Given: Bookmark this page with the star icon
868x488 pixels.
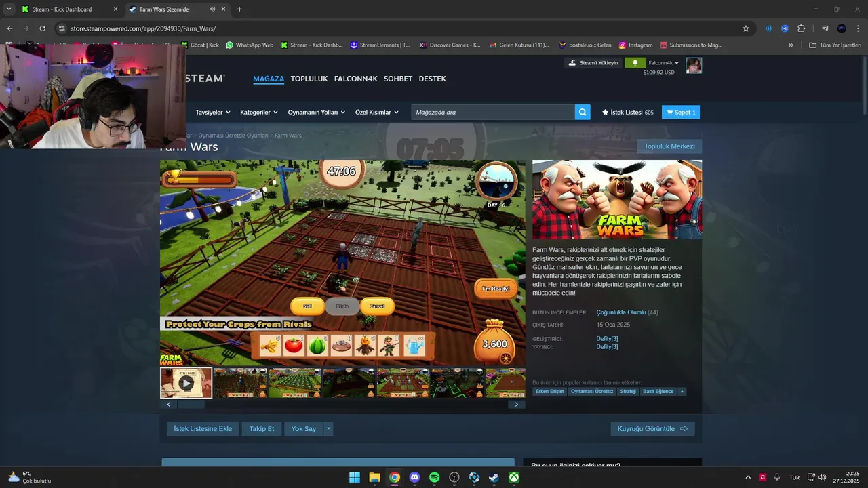Looking at the screenshot, I should click(746, 28).
